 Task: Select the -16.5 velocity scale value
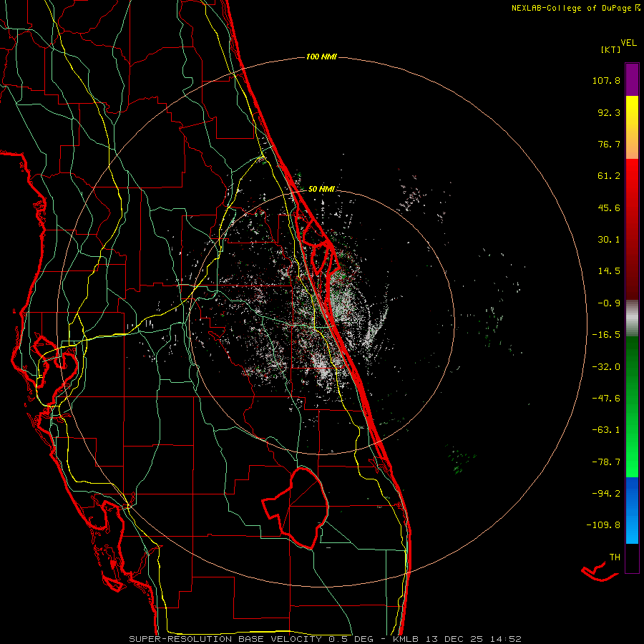[x=606, y=335]
